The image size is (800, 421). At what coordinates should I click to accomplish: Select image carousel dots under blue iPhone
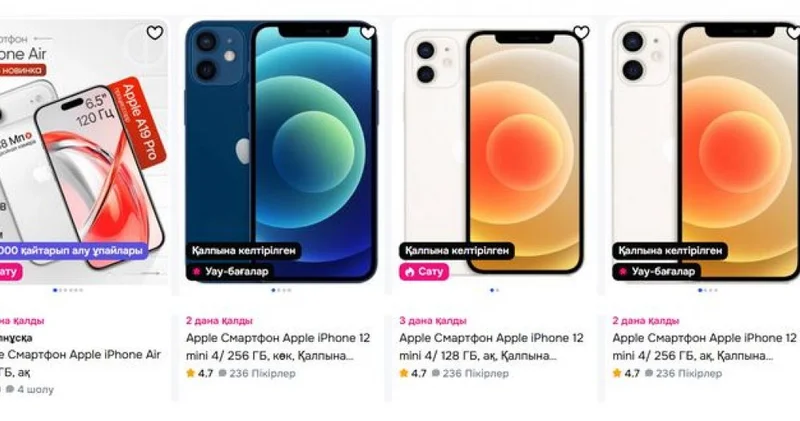[x=281, y=290]
